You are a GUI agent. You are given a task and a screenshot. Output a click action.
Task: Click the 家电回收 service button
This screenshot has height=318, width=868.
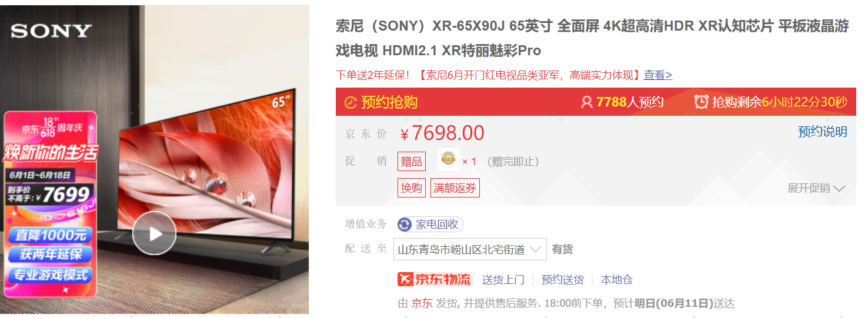tap(430, 225)
